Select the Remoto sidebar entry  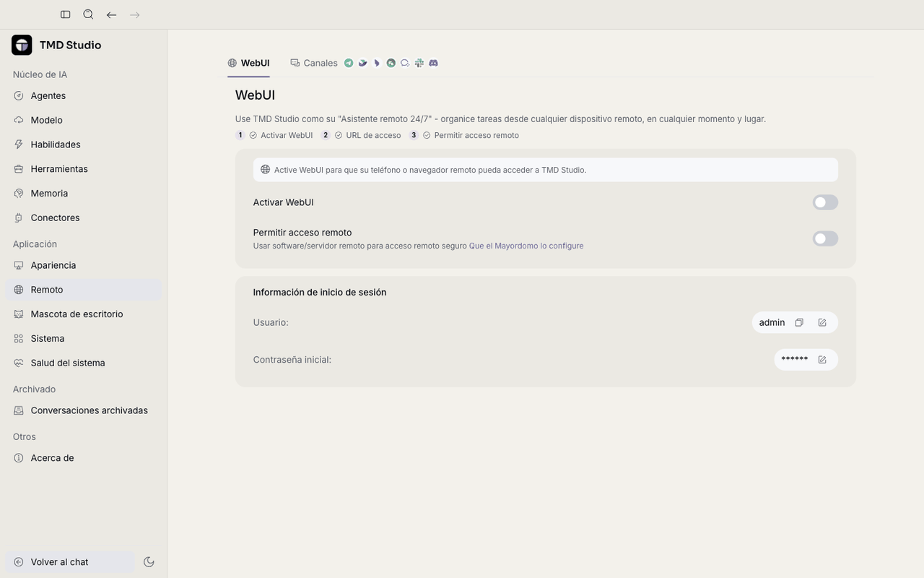tap(84, 290)
